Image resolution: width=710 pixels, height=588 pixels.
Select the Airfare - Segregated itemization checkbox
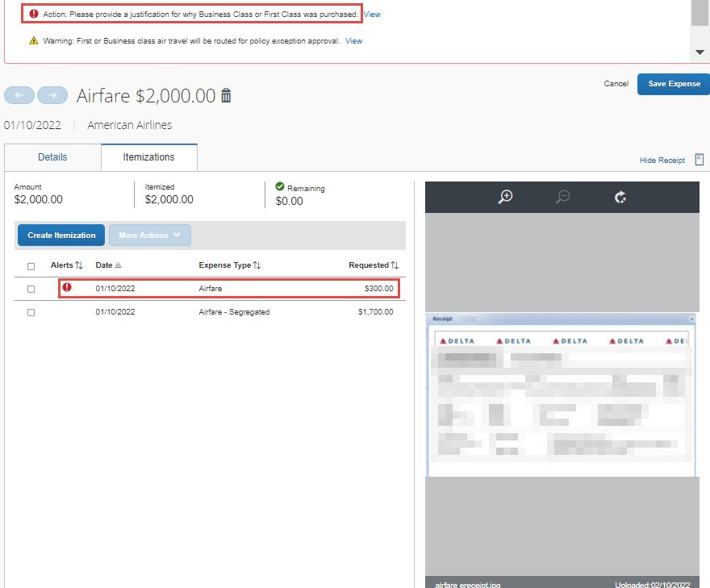(x=31, y=311)
